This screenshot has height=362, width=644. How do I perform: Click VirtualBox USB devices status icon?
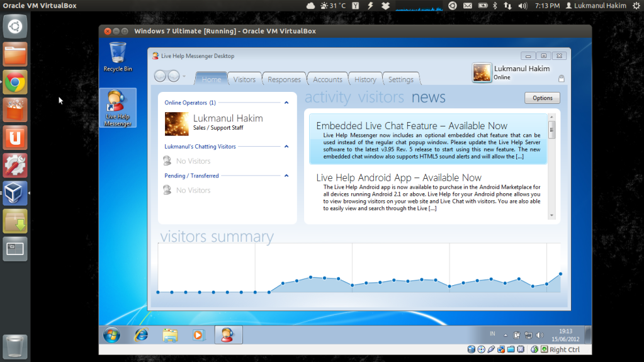[x=491, y=349]
